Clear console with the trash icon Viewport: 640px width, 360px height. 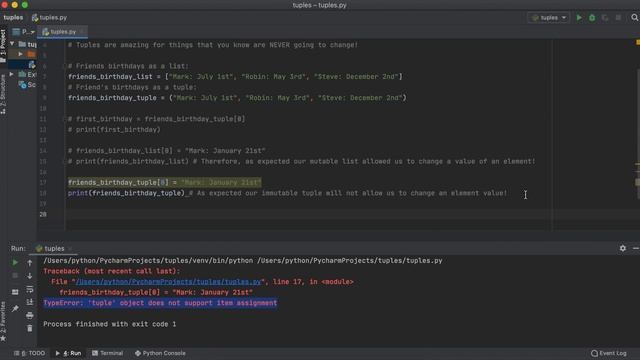tap(30, 328)
